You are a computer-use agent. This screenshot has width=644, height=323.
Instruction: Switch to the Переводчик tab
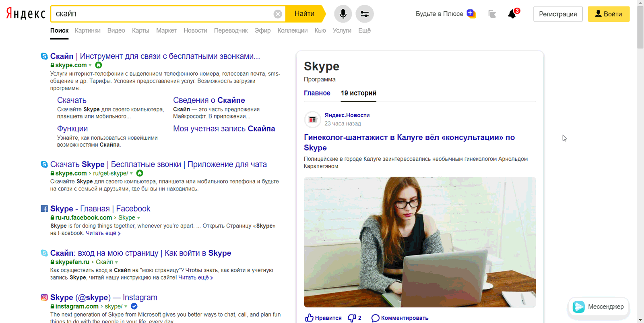[231, 31]
